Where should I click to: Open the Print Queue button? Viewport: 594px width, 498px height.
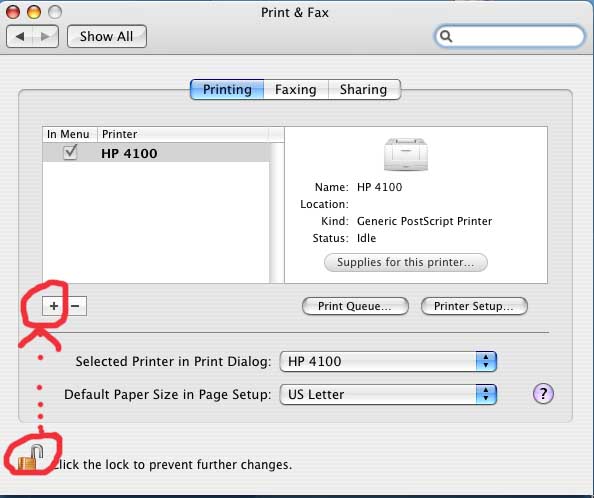[x=355, y=306]
